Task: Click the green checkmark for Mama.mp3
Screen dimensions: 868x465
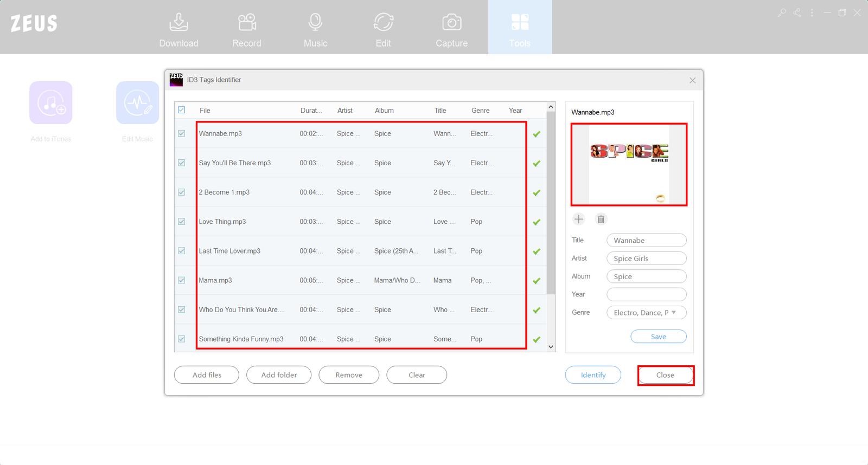Action: coord(537,281)
